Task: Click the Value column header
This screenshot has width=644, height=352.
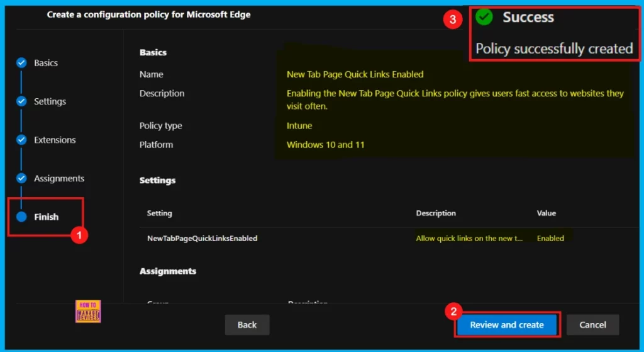Action: (547, 213)
